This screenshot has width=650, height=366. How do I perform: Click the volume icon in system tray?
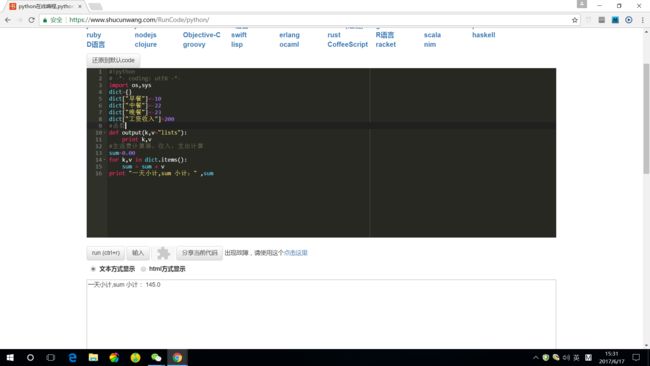pos(566,357)
